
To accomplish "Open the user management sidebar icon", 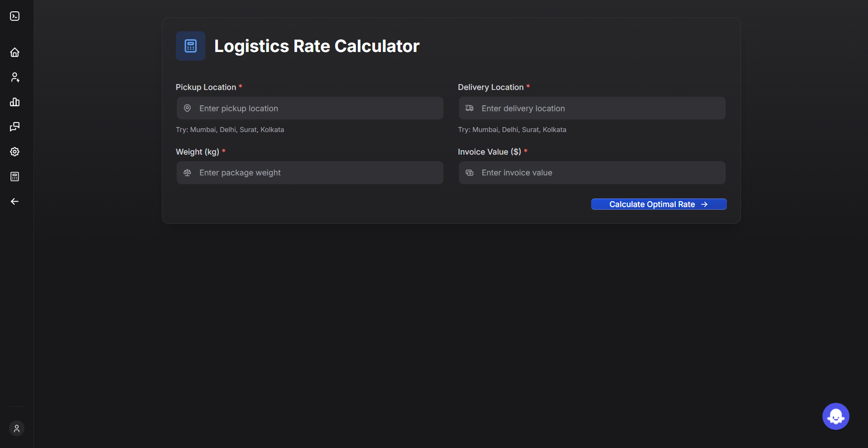I will tap(15, 77).
